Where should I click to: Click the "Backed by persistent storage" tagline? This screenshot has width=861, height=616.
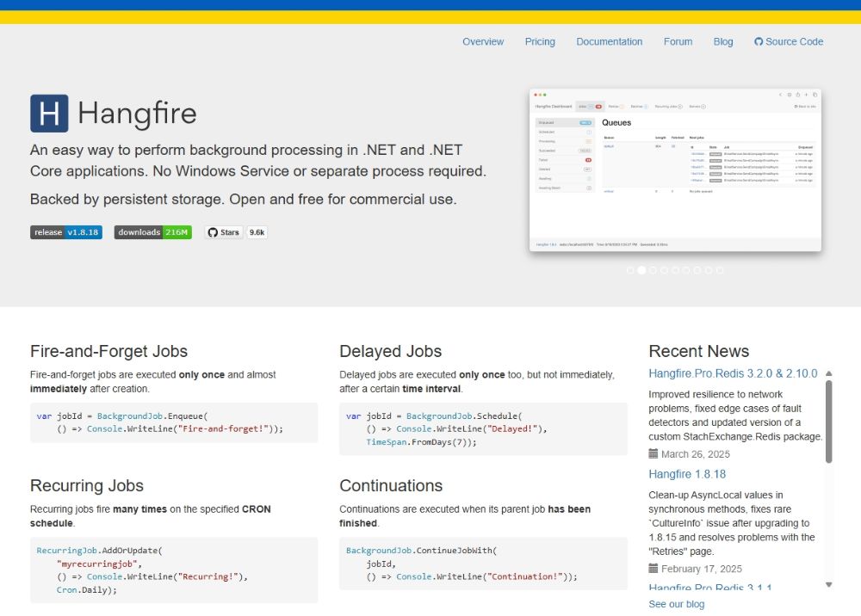click(244, 199)
